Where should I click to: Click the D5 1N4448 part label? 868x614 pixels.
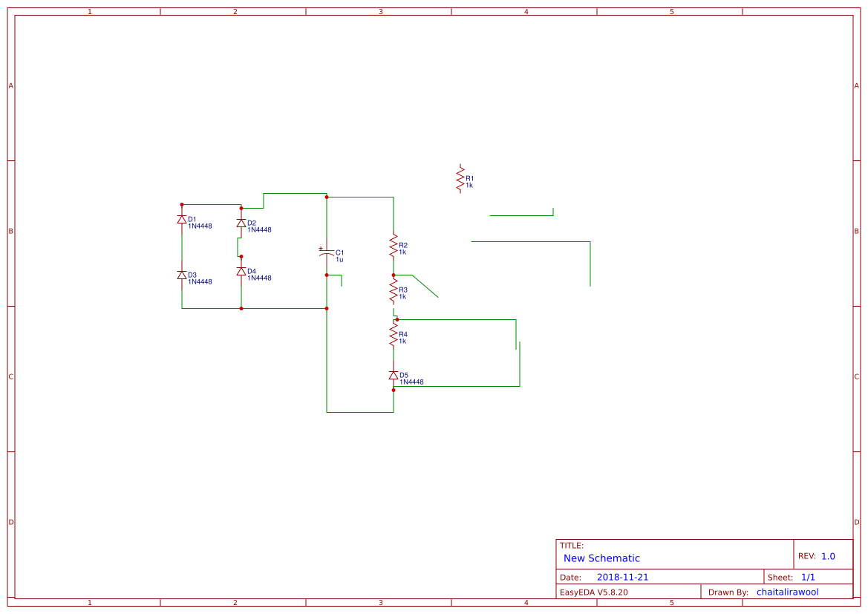[411, 382]
